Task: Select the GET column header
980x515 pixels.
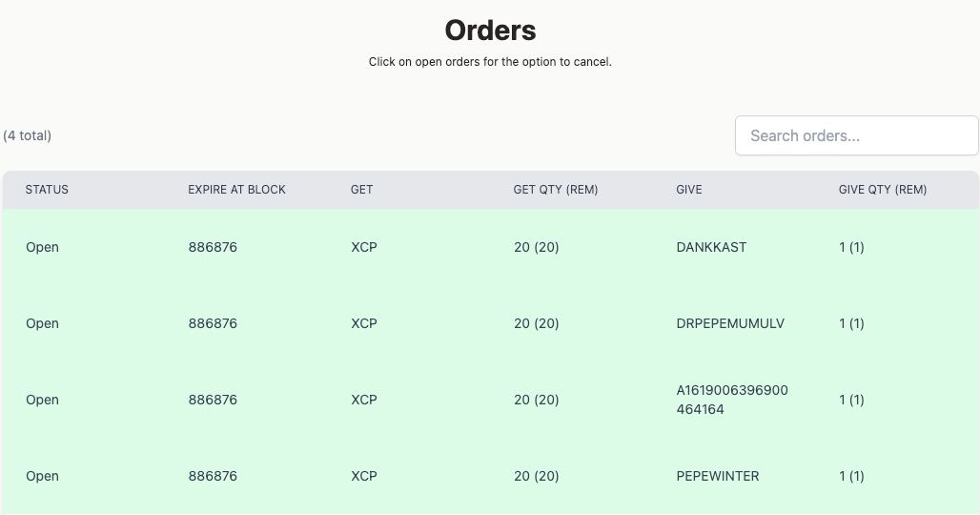Action: pos(361,190)
